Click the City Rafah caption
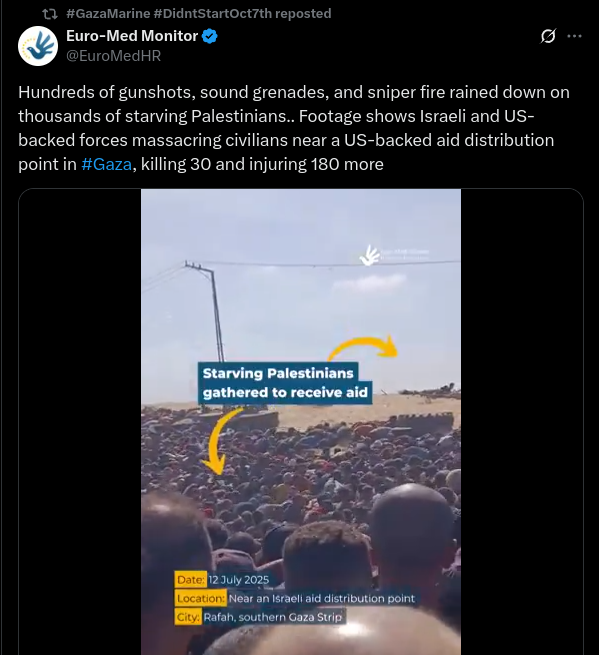Viewport: 599px width, 655px height. tap(259, 617)
